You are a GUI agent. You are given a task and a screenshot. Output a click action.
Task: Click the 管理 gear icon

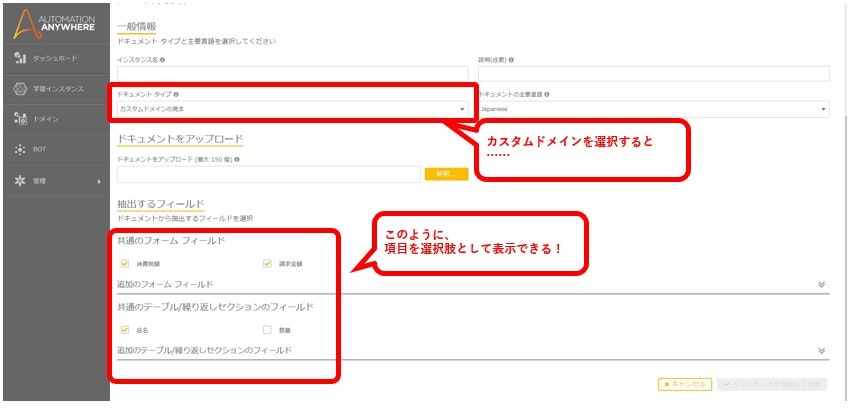[x=20, y=180]
